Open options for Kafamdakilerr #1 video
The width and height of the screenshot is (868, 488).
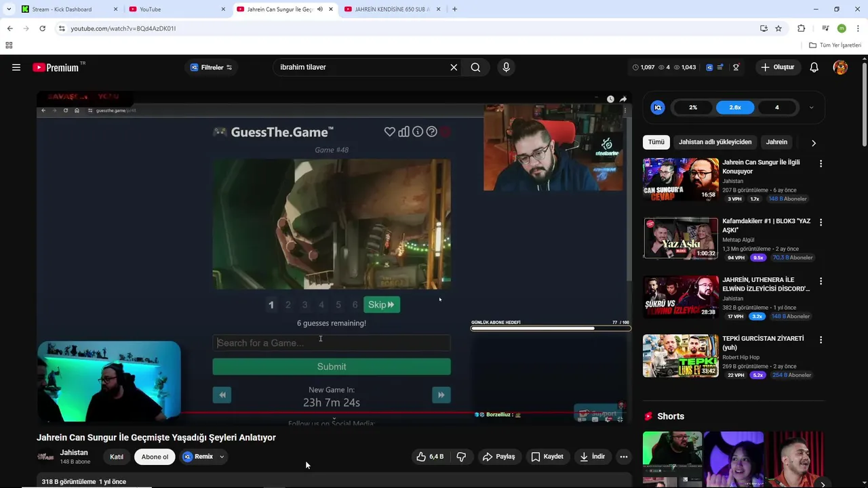[821, 222]
